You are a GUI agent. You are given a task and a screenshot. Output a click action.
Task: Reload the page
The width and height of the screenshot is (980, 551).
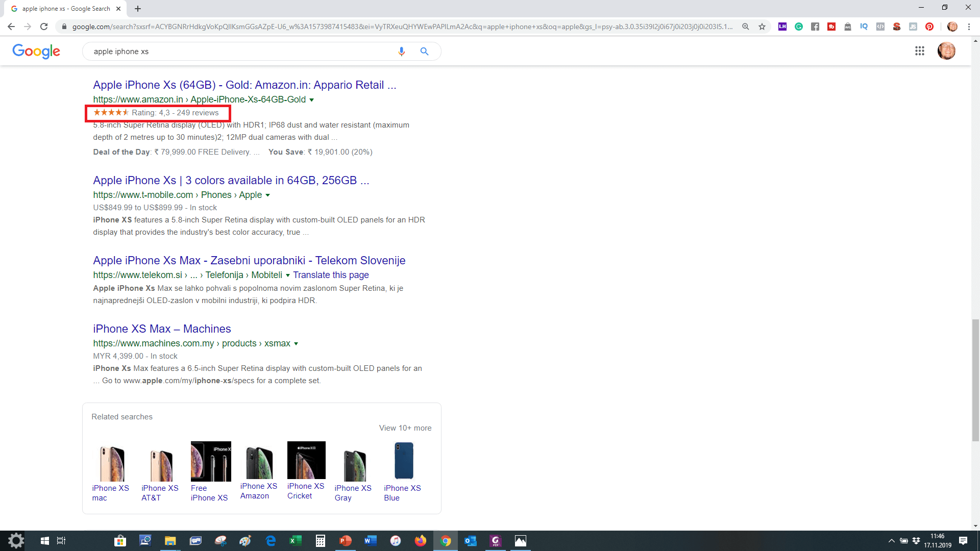(44, 27)
